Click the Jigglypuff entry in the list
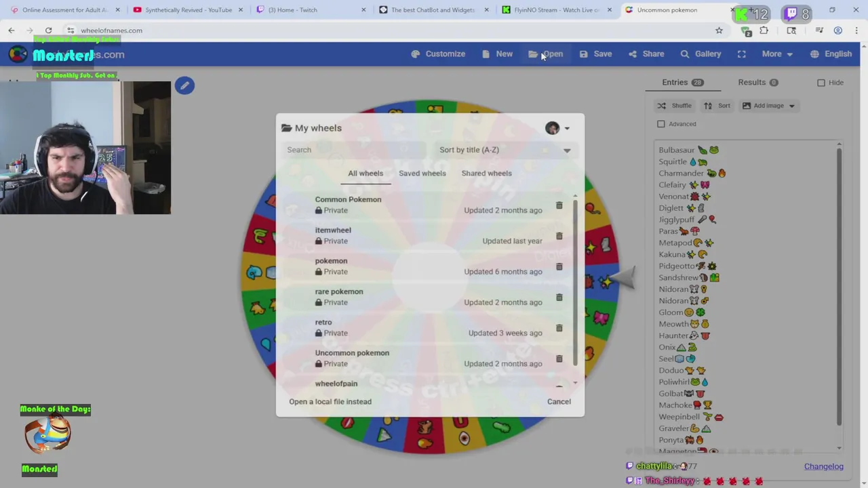Image resolution: width=868 pixels, height=488 pixels. pos(687,220)
